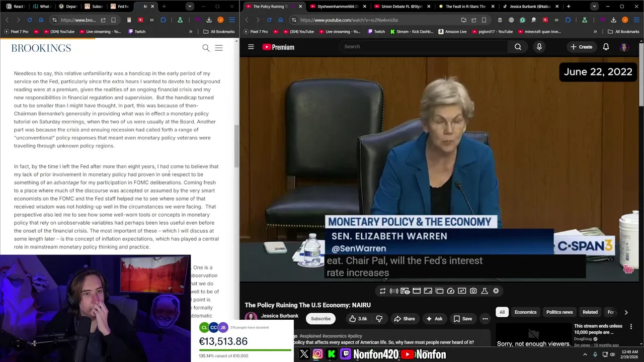Show more bookmarks in Brookings window
The width and height of the screenshot is (644, 362).
191,32
